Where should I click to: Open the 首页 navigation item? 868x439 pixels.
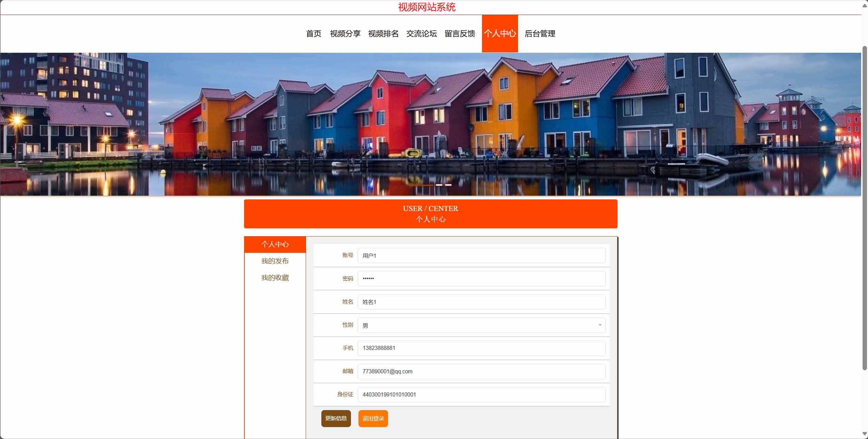coord(314,33)
